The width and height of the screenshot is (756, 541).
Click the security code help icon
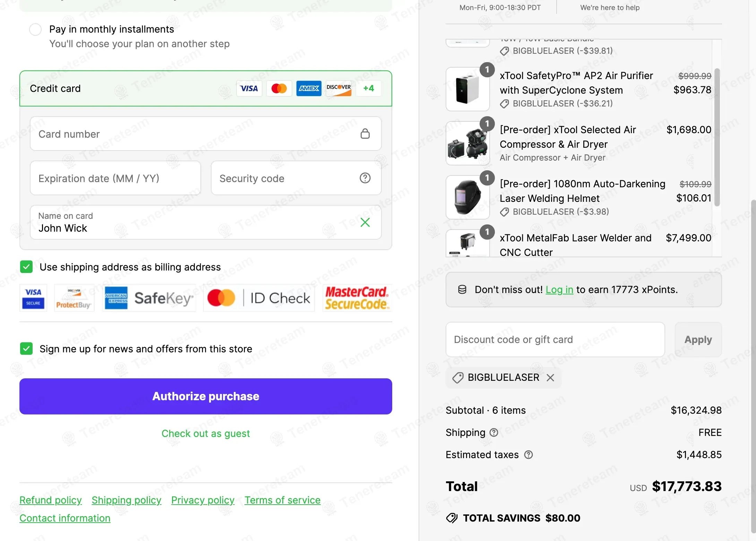[365, 178]
